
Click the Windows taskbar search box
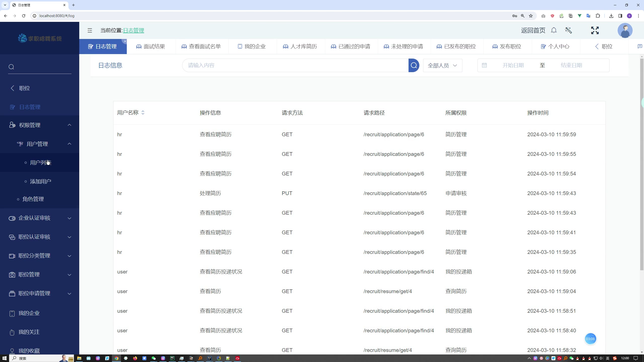point(42,358)
